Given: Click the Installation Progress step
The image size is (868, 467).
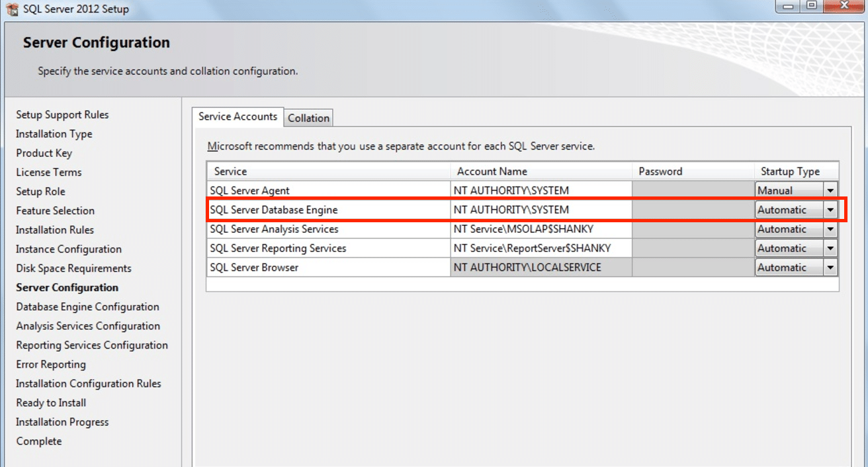Looking at the screenshot, I should tap(62, 421).
